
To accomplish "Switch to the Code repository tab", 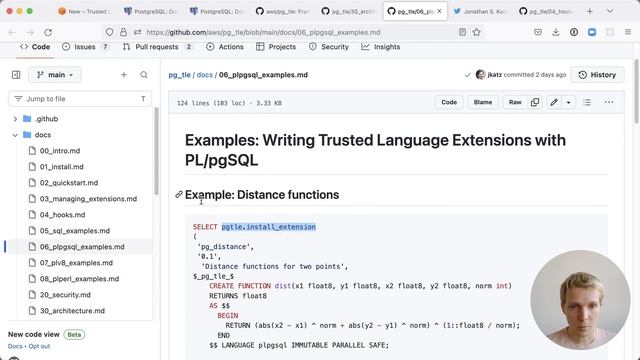I will 35,47.
